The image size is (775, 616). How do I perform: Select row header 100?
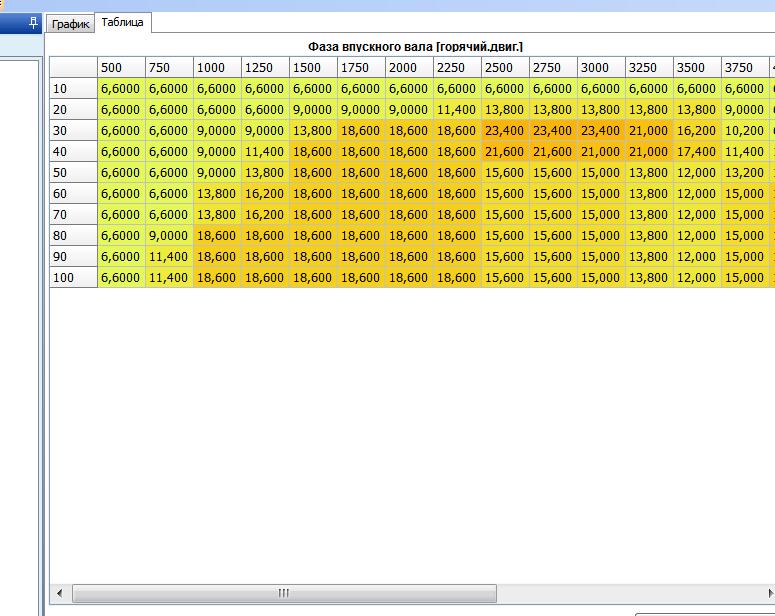pos(73,278)
